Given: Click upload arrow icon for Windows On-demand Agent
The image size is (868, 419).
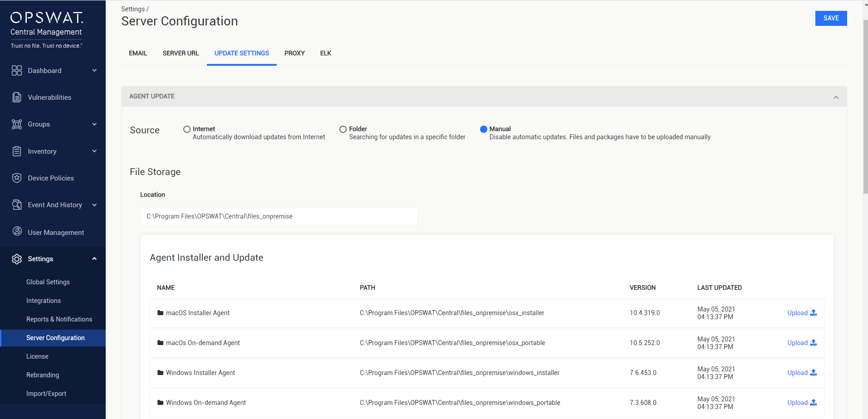Looking at the screenshot, I should pyautogui.click(x=814, y=402).
